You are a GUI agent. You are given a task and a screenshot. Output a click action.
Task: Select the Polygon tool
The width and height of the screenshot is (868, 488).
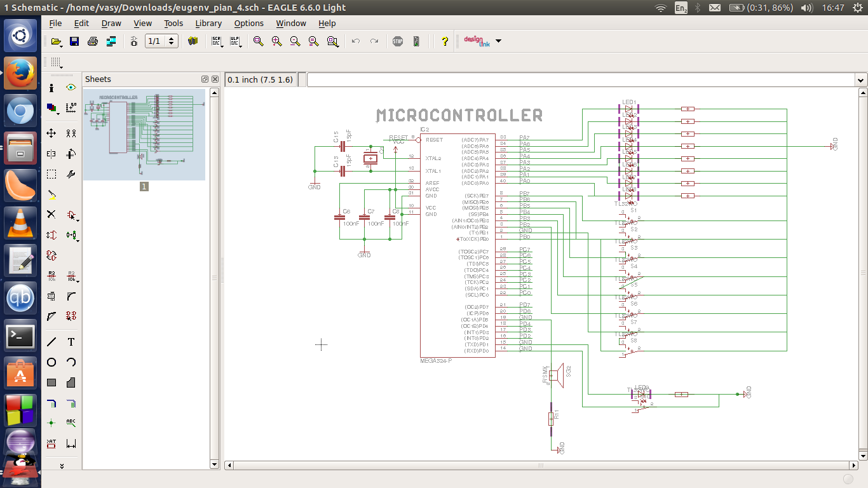point(71,383)
